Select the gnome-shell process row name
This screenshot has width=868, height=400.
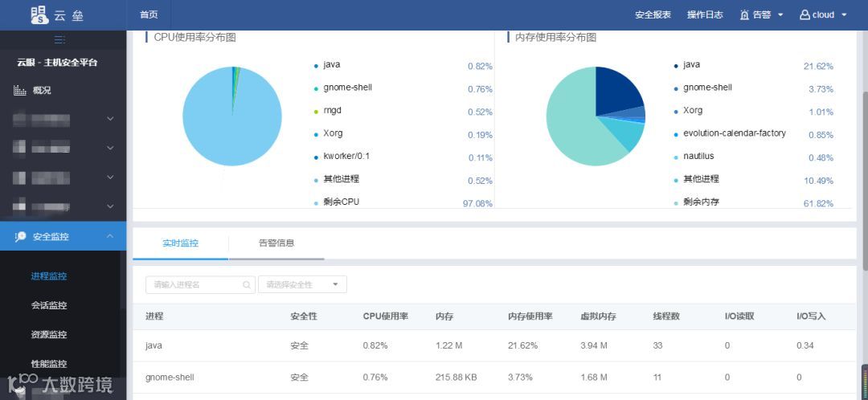170,378
